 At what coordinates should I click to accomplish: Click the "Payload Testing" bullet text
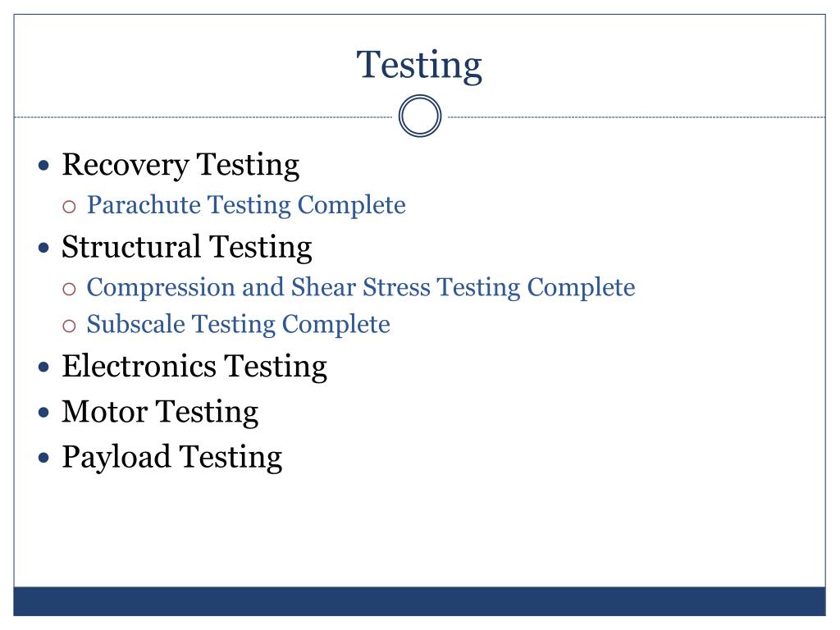pyautogui.click(x=172, y=456)
